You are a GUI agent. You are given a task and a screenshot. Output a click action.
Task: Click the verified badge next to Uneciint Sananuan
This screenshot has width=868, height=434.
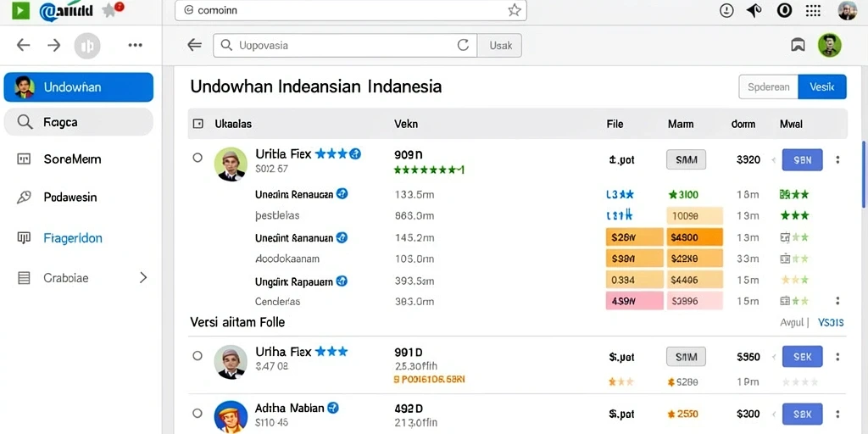click(x=342, y=237)
